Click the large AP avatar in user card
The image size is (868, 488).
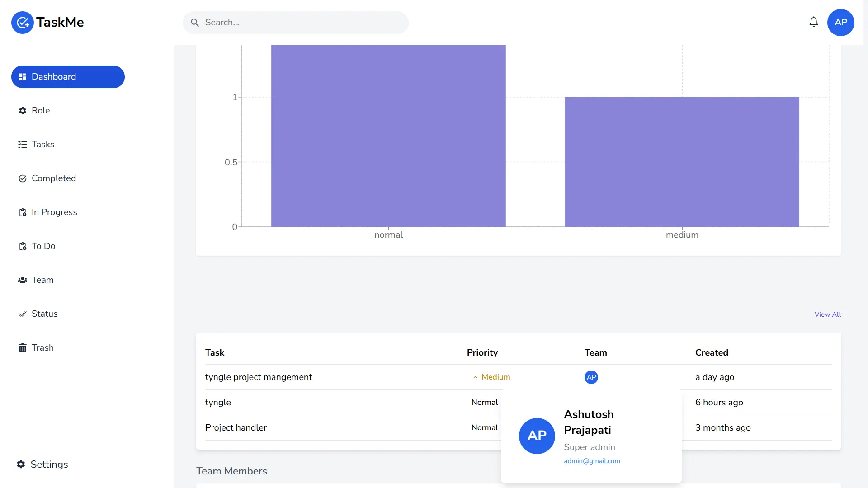coord(537,436)
